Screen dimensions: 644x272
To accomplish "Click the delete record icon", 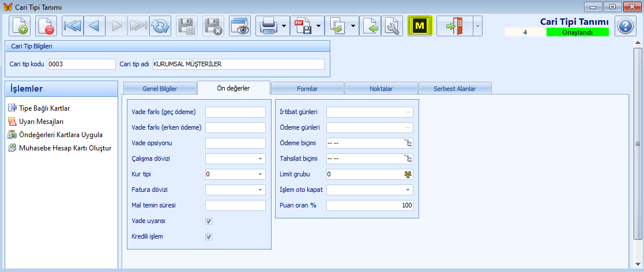I will (46, 26).
